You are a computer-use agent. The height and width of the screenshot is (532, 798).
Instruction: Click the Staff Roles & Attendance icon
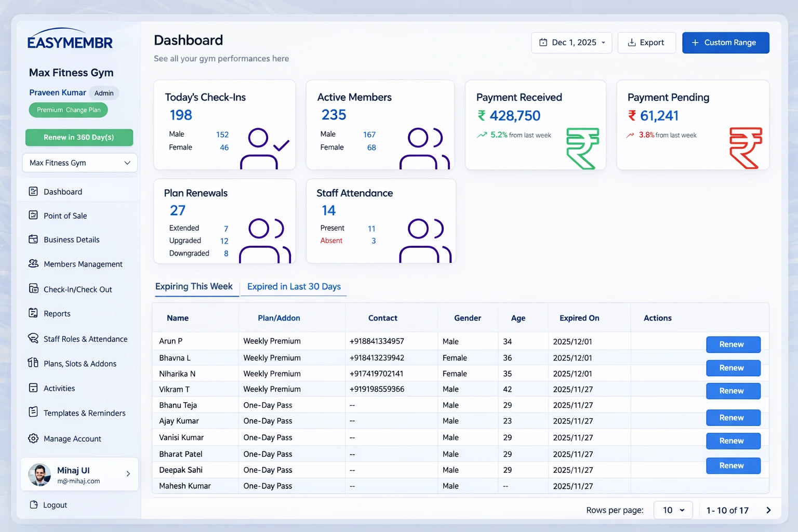[x=33, y=338]
